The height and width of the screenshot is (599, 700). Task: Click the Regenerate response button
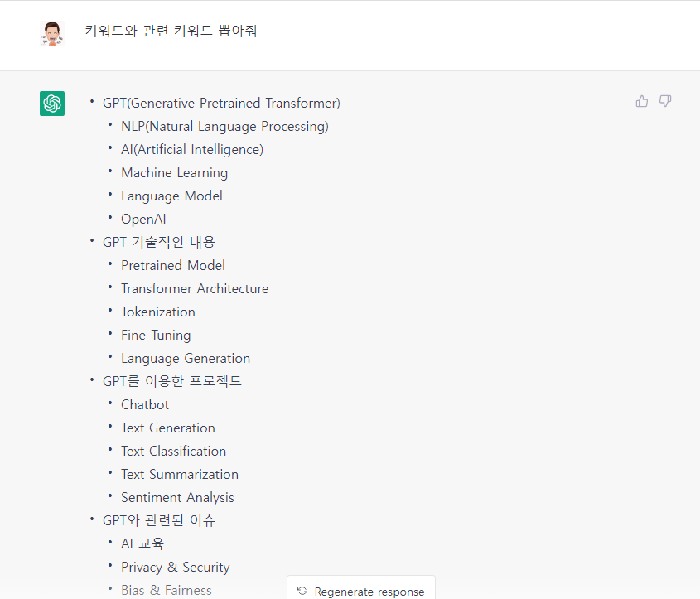coord(360,588)
